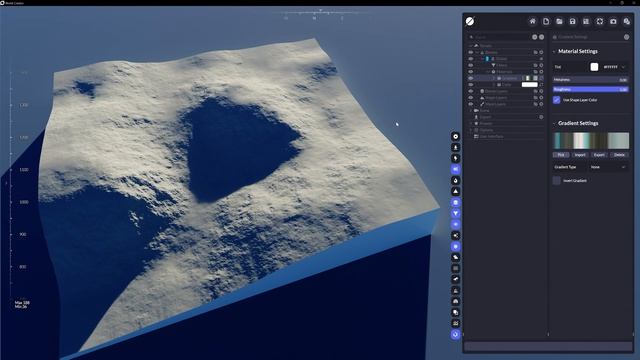Click the Export gradient button
Image resolution: width=640 pixels, height=360 pixels.
tap(599, 155)
